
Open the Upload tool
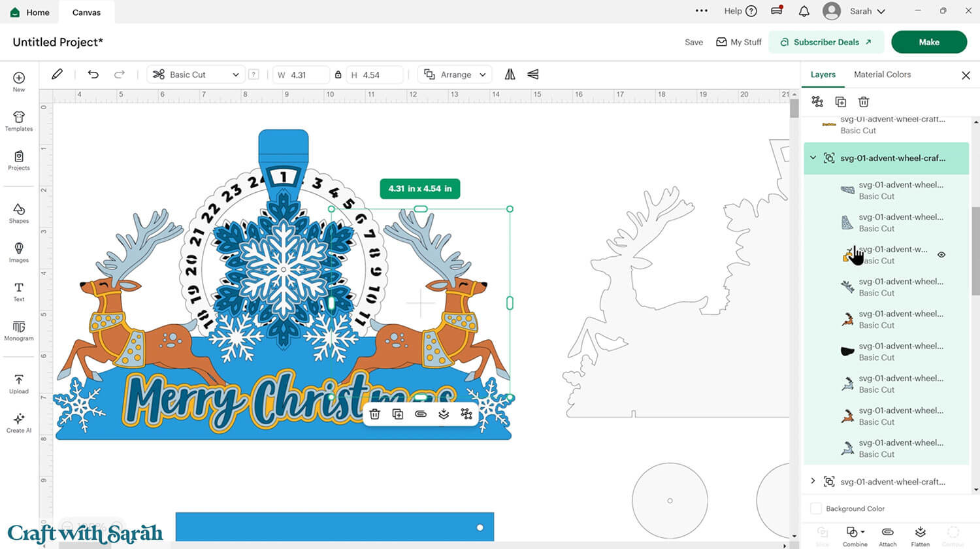point(19,384)
